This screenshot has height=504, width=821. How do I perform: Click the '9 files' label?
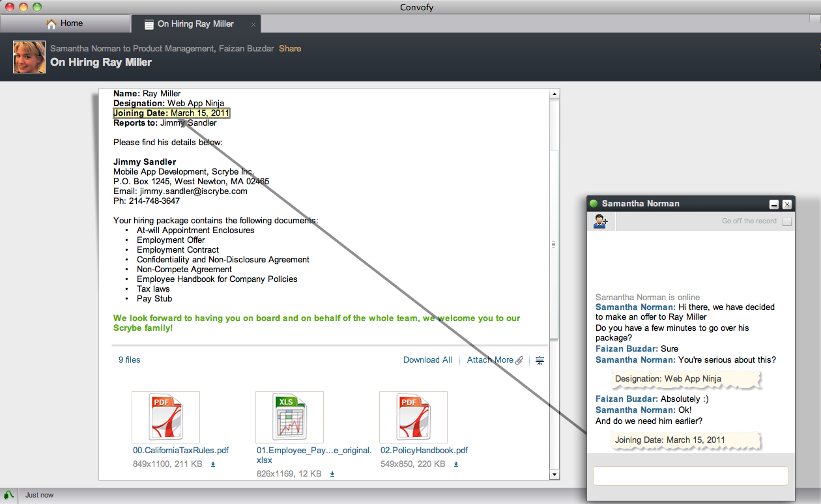coord(129,360)
